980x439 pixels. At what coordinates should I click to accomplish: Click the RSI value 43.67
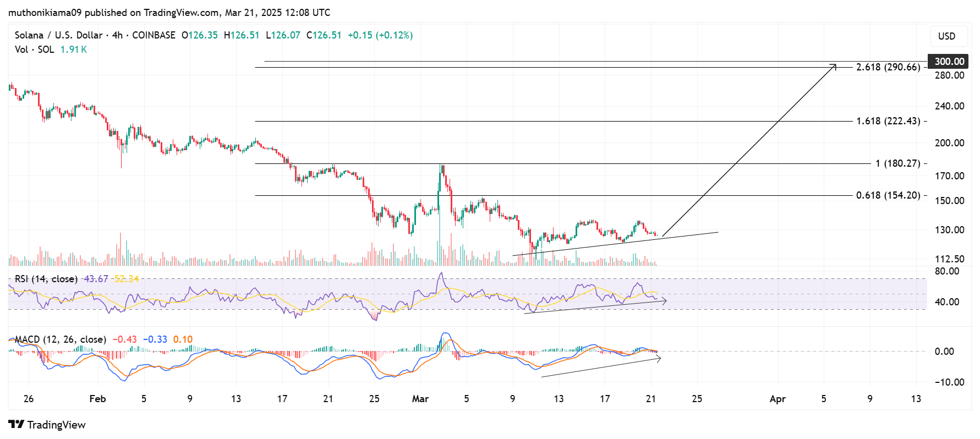tap(96, 279)
